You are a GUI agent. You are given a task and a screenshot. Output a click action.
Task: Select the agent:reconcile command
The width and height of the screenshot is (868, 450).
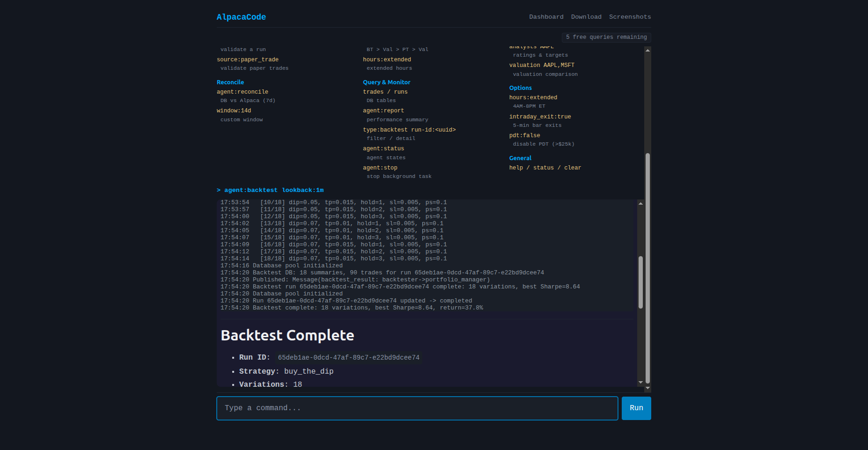(242, 91)
